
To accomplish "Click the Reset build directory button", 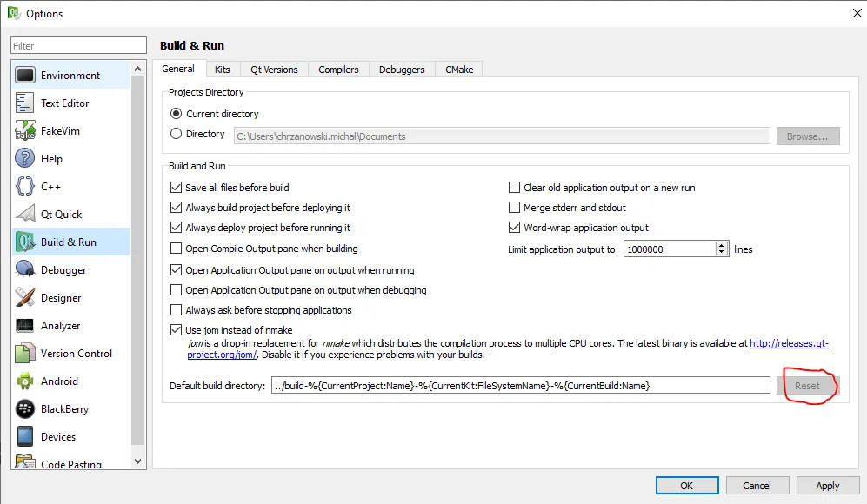I will tap(808, 385).
